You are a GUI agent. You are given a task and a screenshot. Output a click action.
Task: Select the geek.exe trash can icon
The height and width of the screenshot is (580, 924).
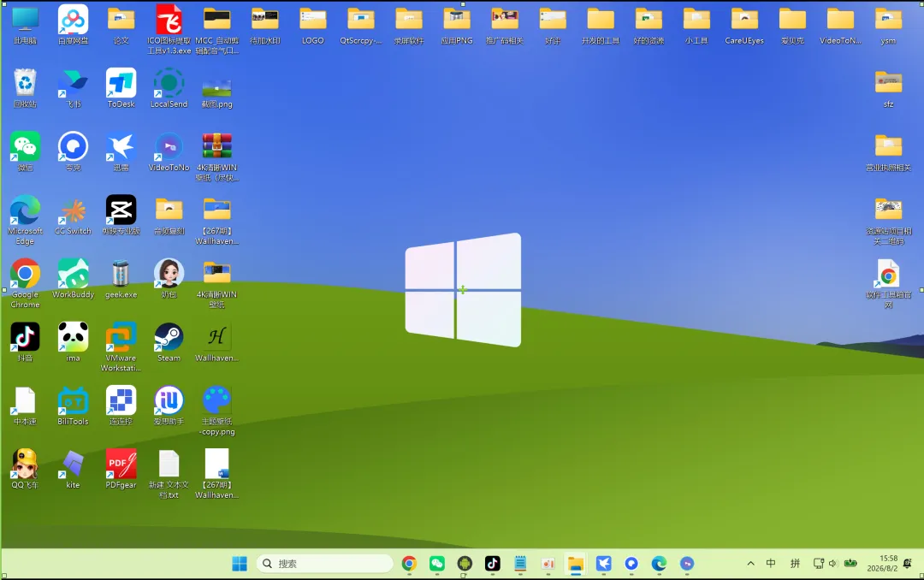tap(121, 274)
